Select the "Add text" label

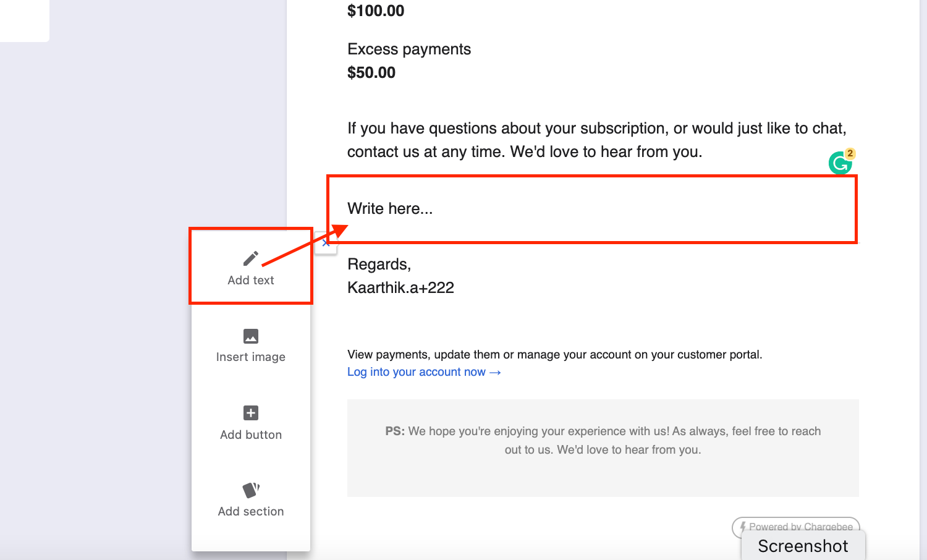coord(251,281)
